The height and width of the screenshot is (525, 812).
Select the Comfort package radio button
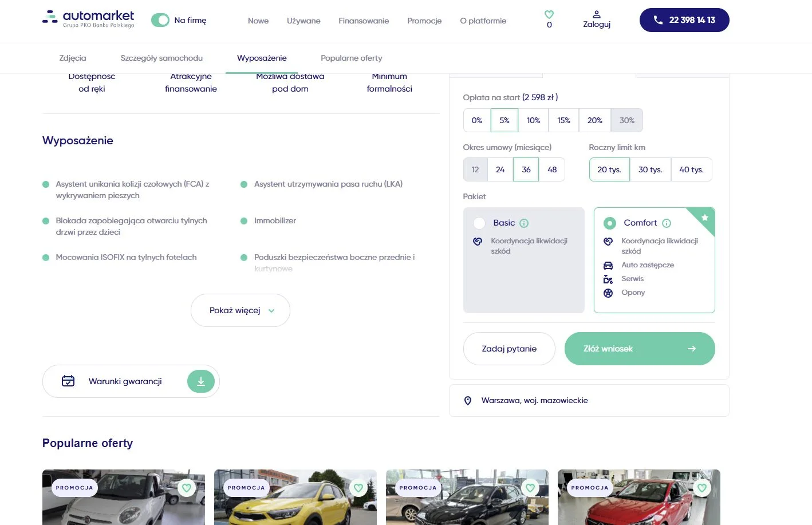coord(610,223)
